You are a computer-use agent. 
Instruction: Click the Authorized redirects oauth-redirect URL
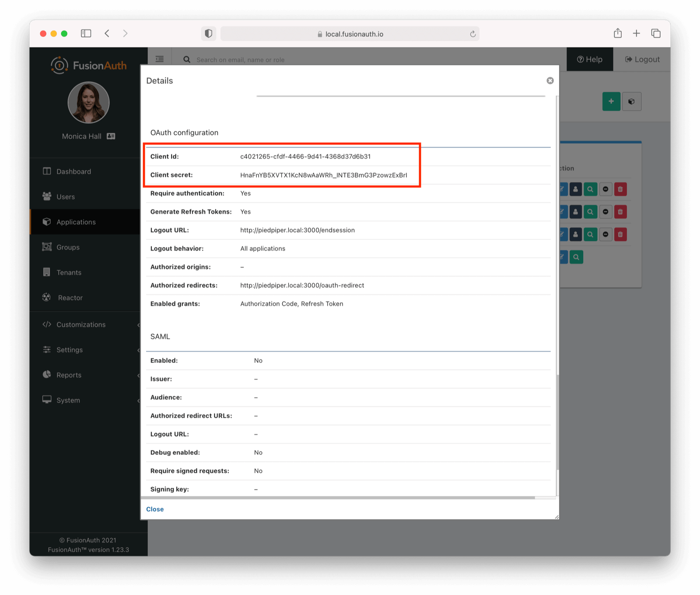click(302, 285)
